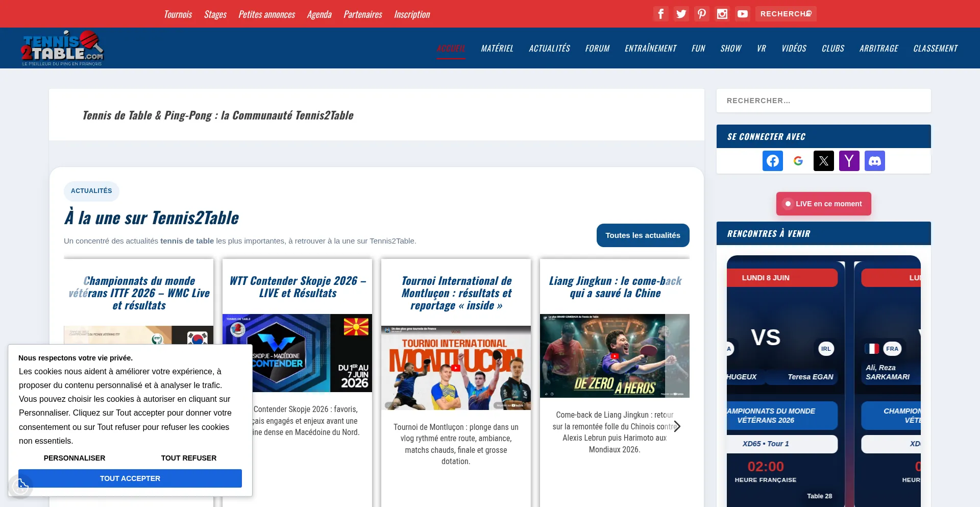Select the VIDÉOS navigation item
Screen dimensions: 980x507
[794, 49]
